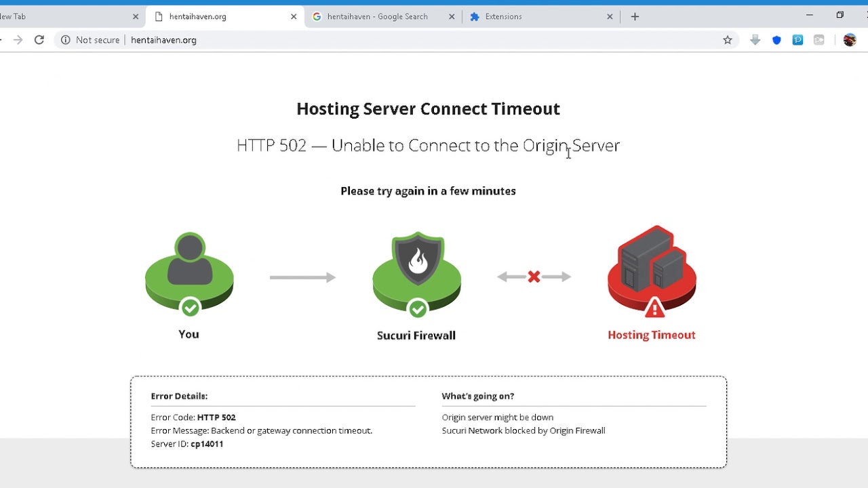Close the Extensions tab
The height and width of the screenshot is (488, 868).
click(610, 16)
